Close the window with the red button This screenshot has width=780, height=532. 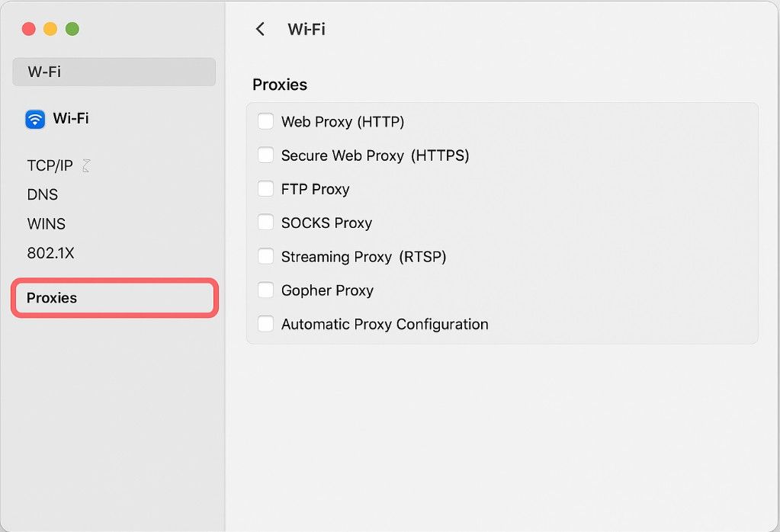tap(29, 29)
